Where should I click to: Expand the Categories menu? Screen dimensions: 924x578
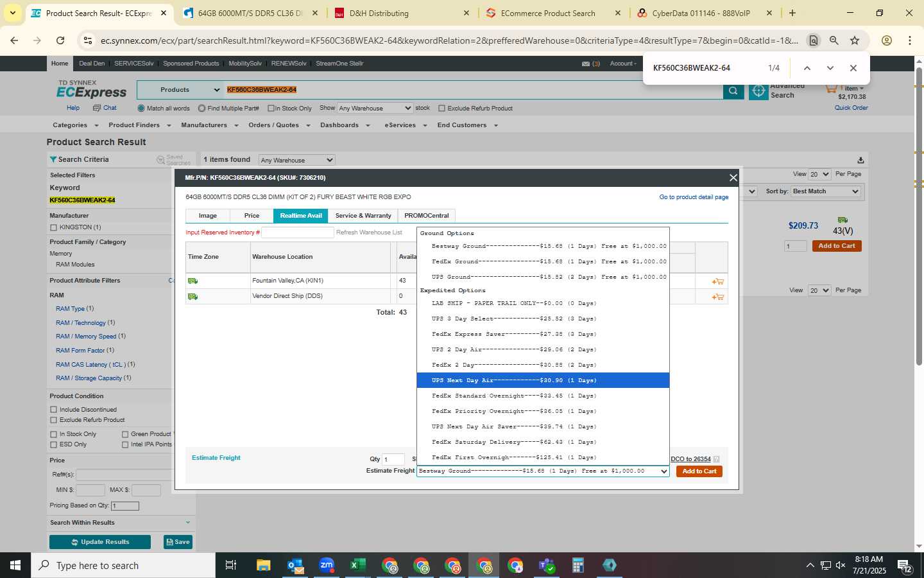[76, 125]
